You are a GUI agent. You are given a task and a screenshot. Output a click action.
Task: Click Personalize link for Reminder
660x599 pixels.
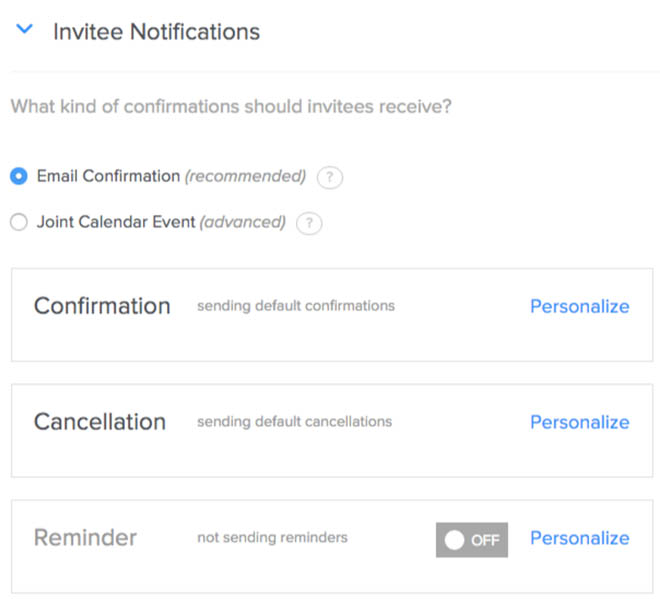tap(579, 538)
